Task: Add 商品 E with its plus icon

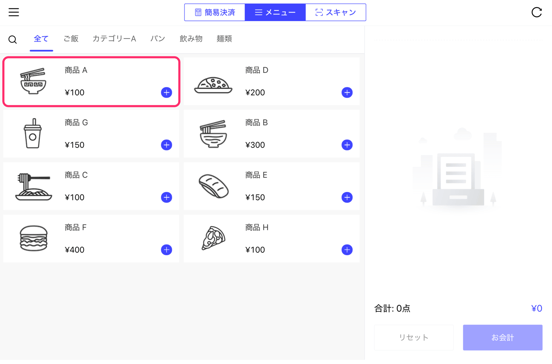Action: pos(347,197)
